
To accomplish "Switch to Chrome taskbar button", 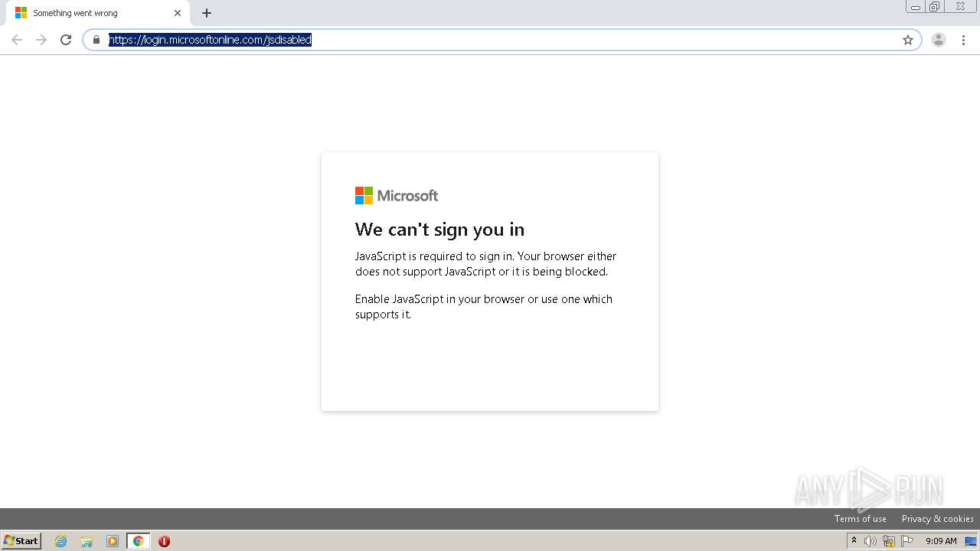I will [x=138, y=541].
